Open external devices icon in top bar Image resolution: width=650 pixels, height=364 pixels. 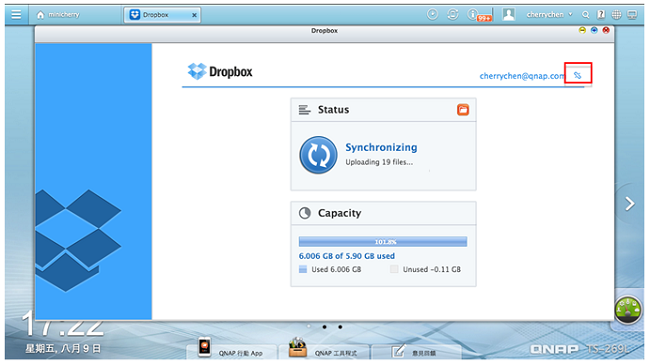click(453, 15)
